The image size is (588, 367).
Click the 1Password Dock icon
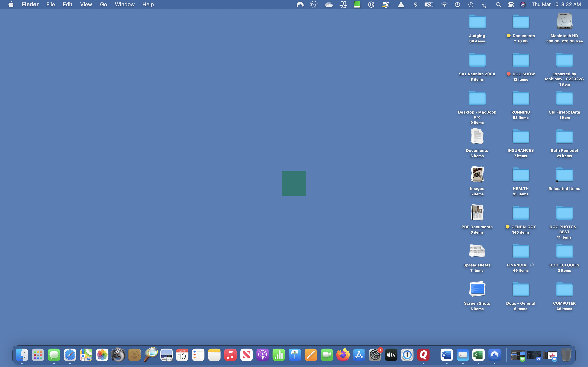407,355
